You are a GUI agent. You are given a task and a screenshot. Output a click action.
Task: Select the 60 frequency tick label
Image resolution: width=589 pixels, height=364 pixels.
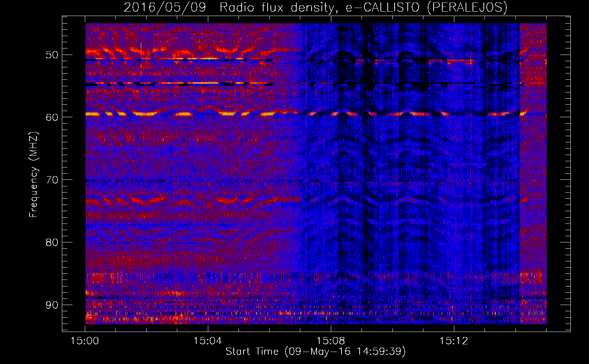(52, 117)
